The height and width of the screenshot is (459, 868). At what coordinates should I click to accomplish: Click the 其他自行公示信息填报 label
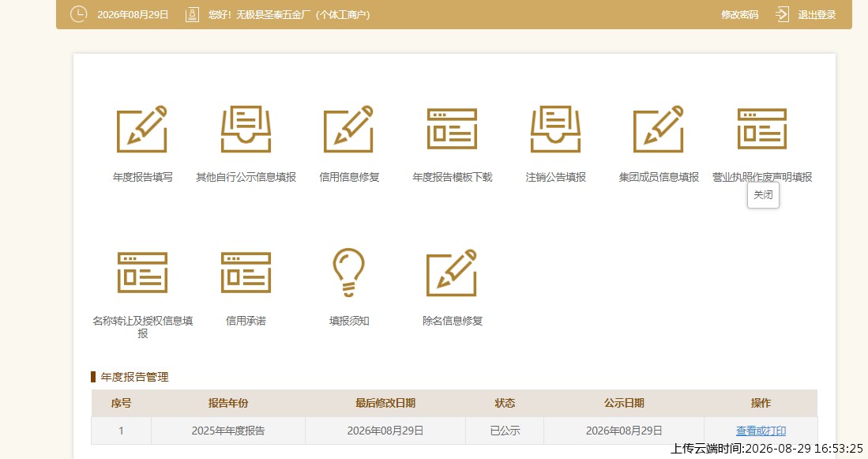[x=246, y=177]
